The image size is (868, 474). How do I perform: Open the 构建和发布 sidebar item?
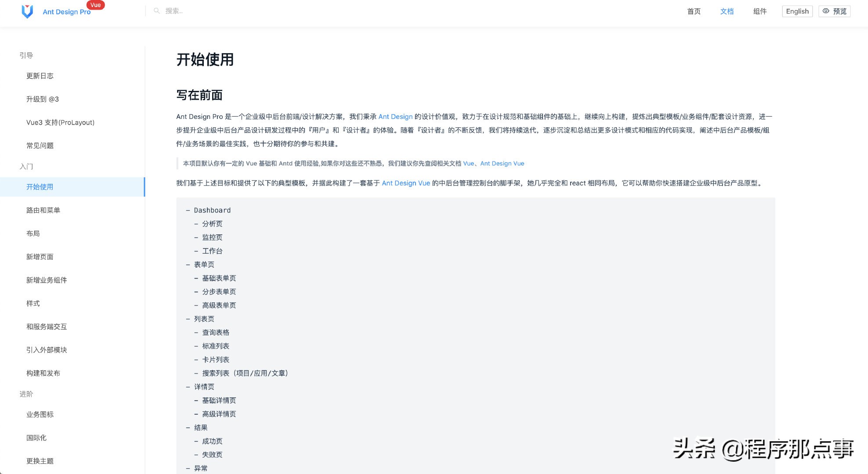tap(43, 373)
